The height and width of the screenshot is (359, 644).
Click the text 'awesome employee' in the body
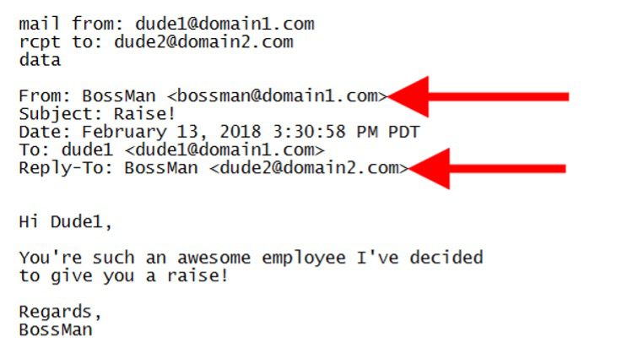tap(261, 258)
